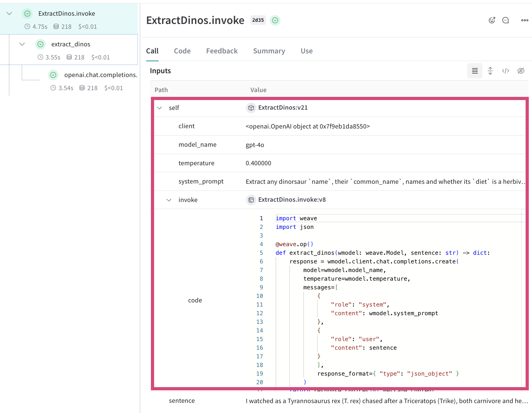Click the ExtractDinos:v21 object cube icon
This screenshot has width=532, height=413.
pyautogui.click(x=251, y=108)
